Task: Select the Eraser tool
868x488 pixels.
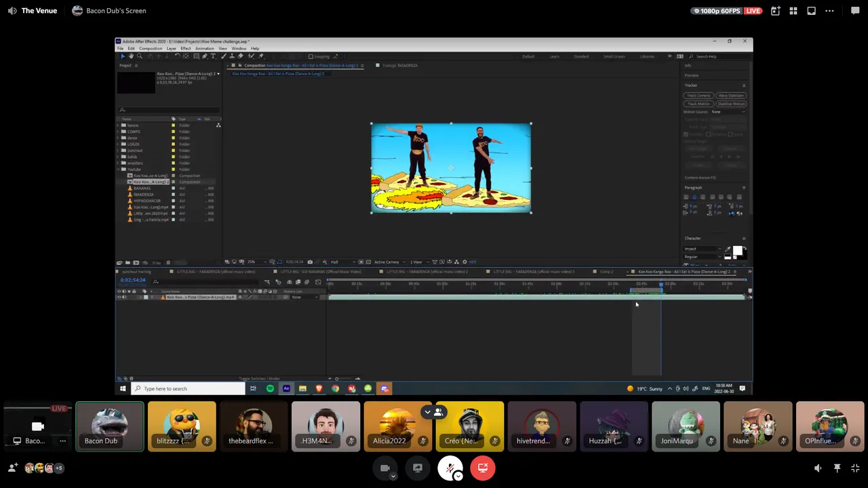Action: (241, 56)
